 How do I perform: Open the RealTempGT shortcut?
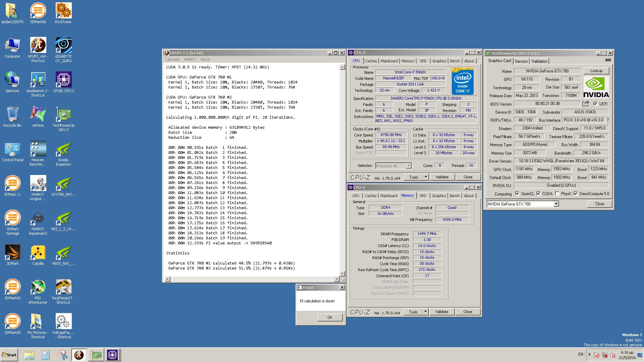[x=63, y=292]
